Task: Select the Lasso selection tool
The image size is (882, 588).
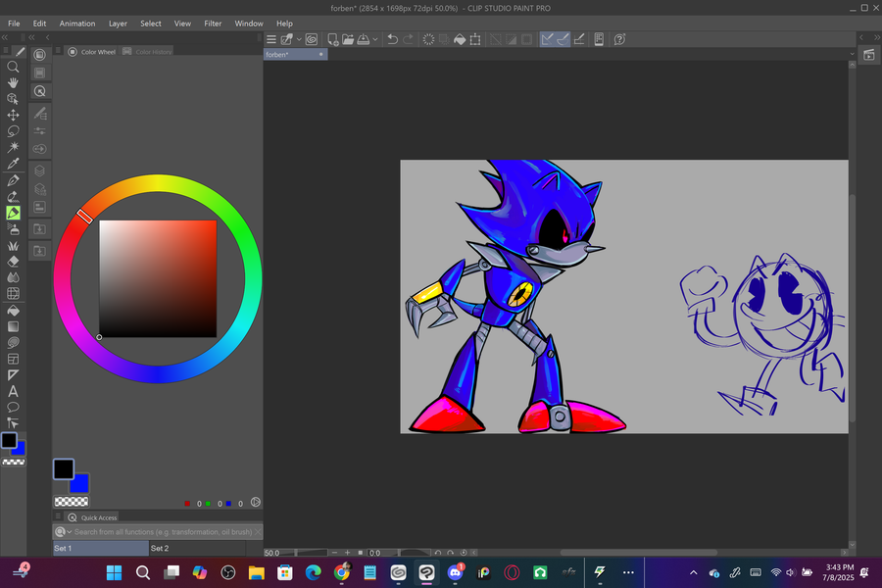Action: click(13, 131)
